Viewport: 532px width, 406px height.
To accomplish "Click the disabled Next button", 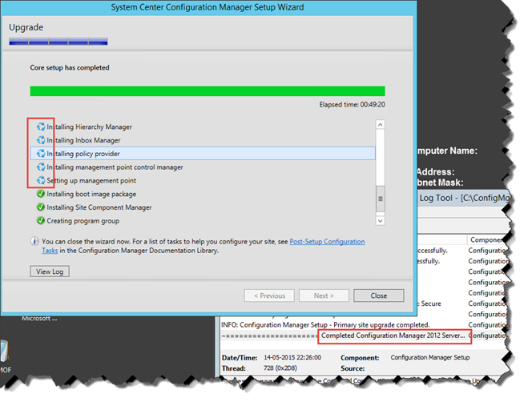I will coord(324,295).
